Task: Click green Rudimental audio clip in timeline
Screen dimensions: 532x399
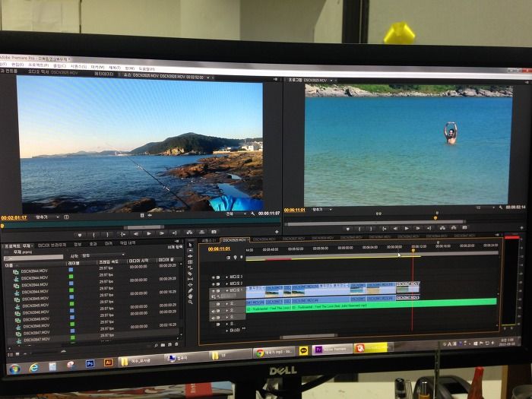Action: (x=371, y=305)
